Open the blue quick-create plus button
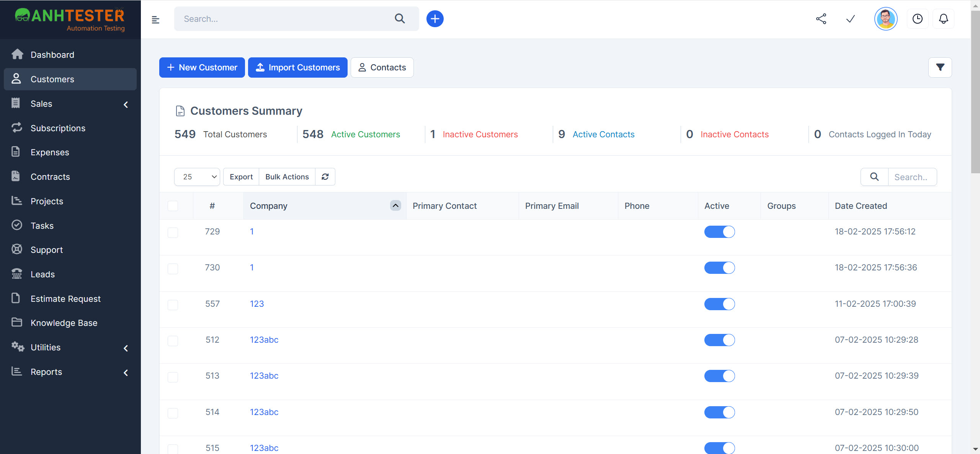The width and height of the screenshot is (980, 454). (435, 19)
